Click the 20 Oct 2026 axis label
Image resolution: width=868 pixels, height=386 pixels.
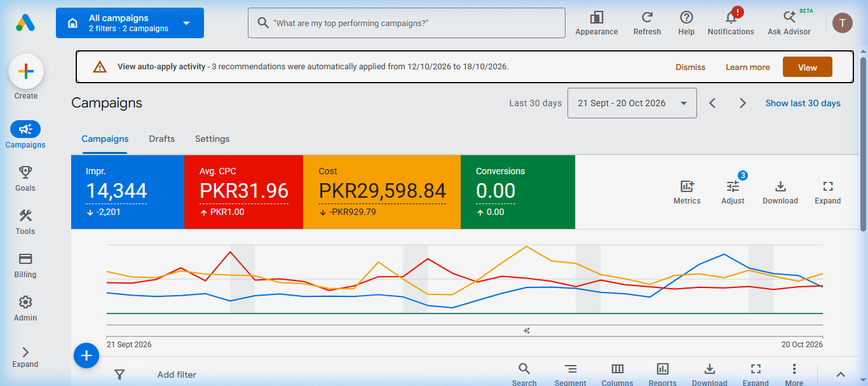[802, 345]
